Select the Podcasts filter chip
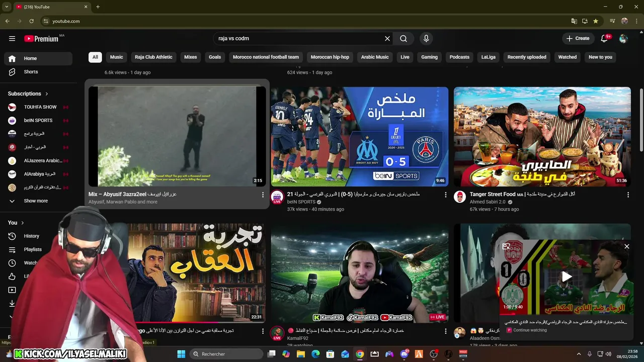This screenshot has width=644, height=362. click(459, 57)
